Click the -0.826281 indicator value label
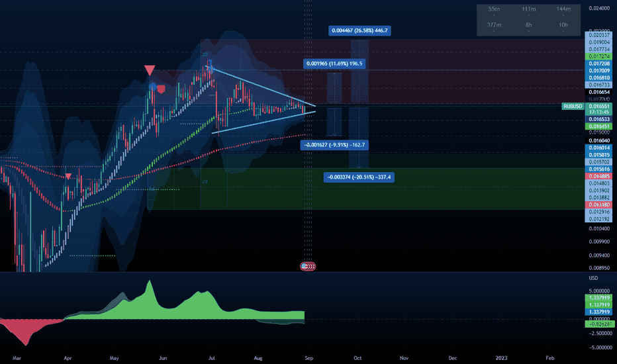Viewport: 617px width, 364px height. point(599,324)
